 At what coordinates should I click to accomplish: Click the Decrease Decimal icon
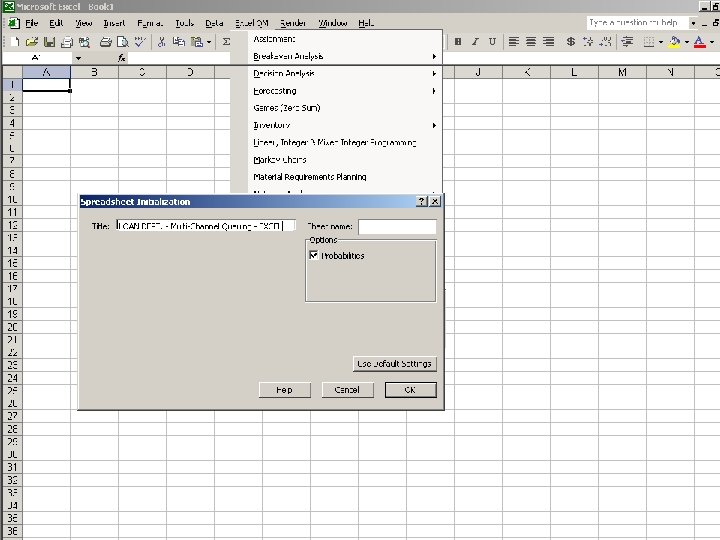[x=606, y=42]
